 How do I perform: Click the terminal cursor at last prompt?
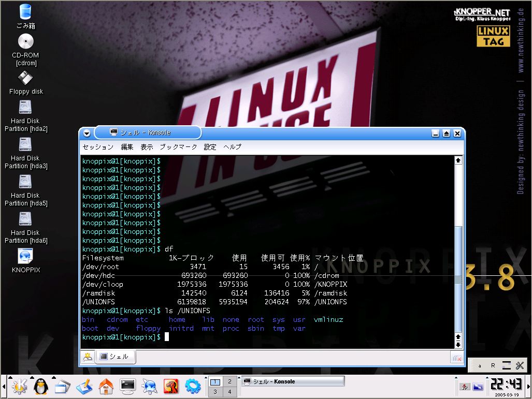click(x=167, y=336)
